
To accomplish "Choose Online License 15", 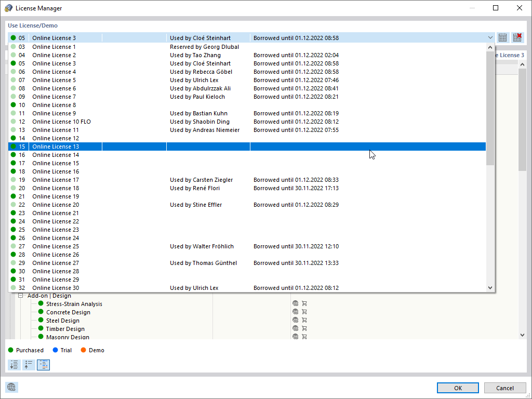I will (x=247, y=163).
